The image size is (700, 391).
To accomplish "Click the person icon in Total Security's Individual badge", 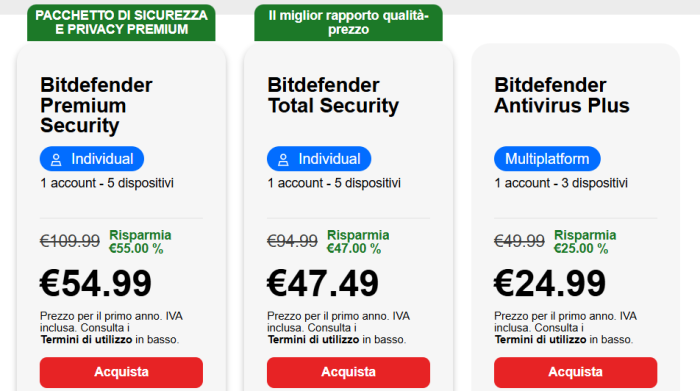I will pyautogui.click(x=283, y=160).
